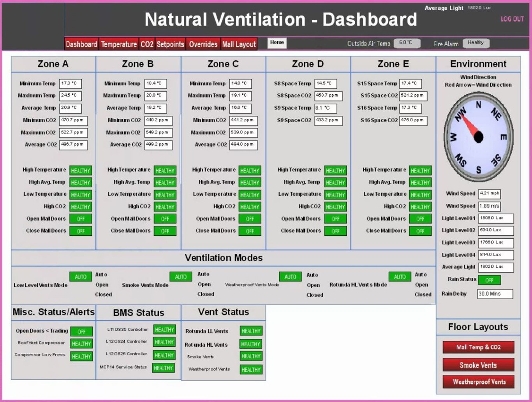Image resolution: width=532 pixels, height=402 pixels.
Task: Open the Smoke Vents floor layout
Action: point(478,365)
